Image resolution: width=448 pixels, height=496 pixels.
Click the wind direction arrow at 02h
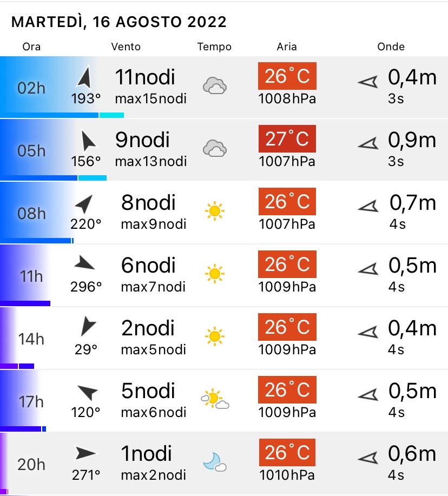[x=84, y=78]
